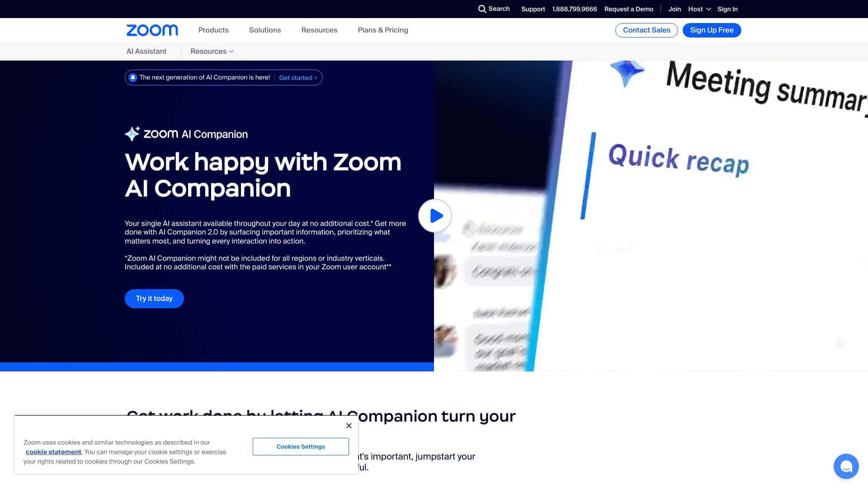Follow the Get started link
868x488 pixels.
[x=297, y=77]
